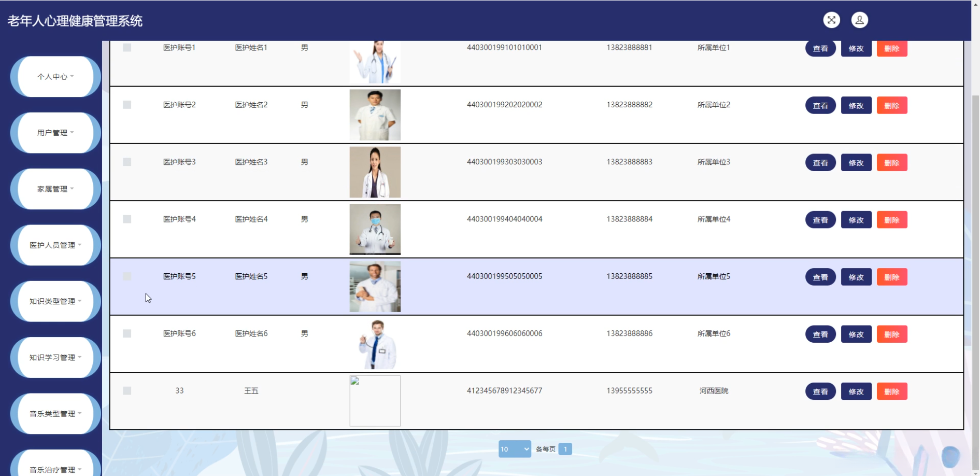Open the rows-per-page dropdown showing 10

[515, 449]
